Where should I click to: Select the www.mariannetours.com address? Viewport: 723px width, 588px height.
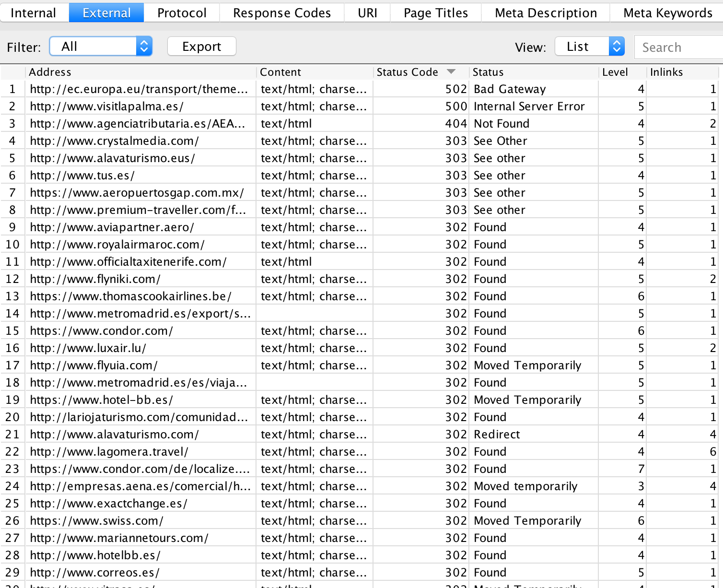(x=119, y=538)
